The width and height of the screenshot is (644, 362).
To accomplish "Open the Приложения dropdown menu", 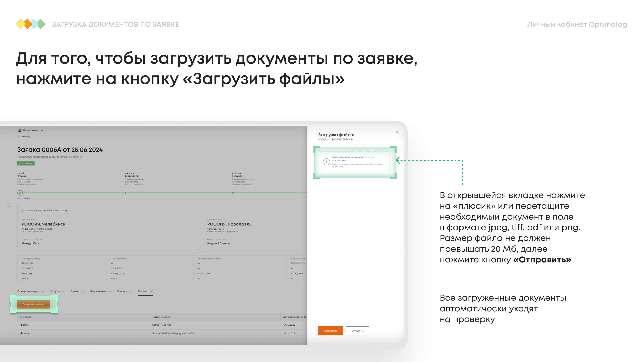I will pos(31,130).
